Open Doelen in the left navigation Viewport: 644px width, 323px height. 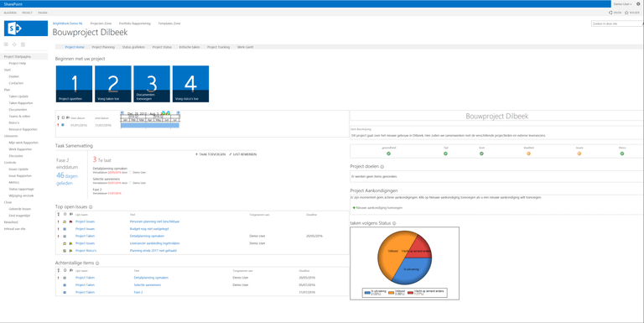click(14, 77)
